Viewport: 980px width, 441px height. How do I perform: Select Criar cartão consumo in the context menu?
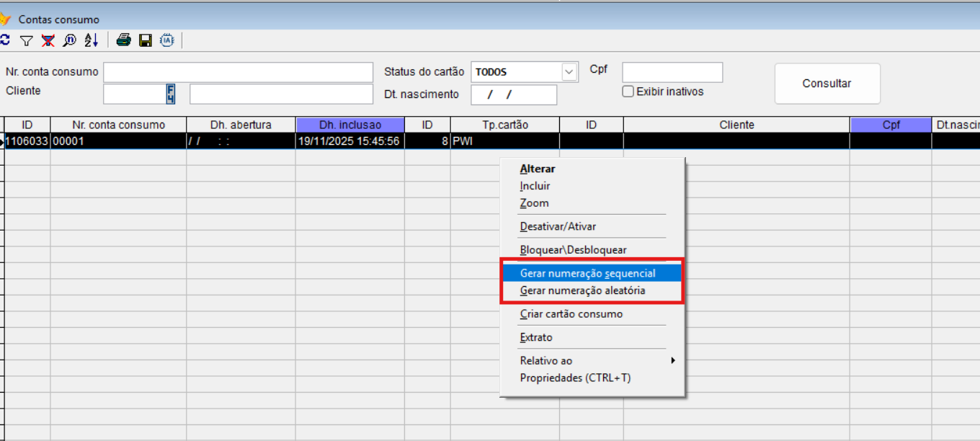[571, 313]
